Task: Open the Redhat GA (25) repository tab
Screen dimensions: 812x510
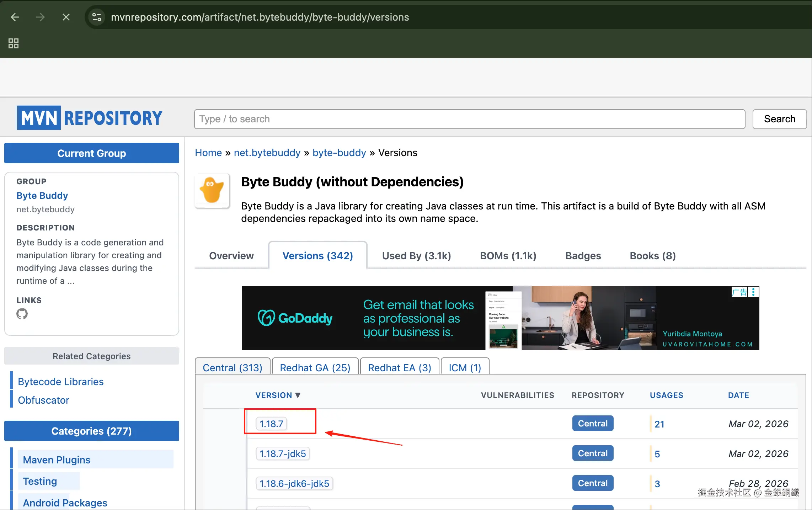Action: click(315, 367)
